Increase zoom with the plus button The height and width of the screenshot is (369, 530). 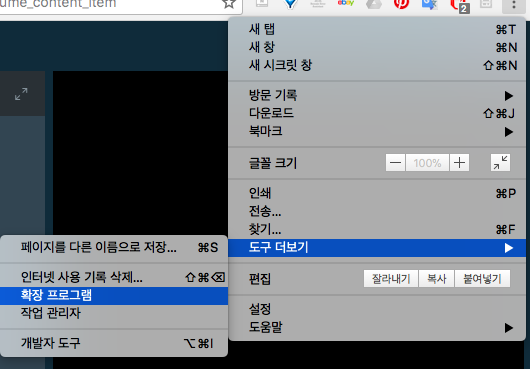point(459,163)
